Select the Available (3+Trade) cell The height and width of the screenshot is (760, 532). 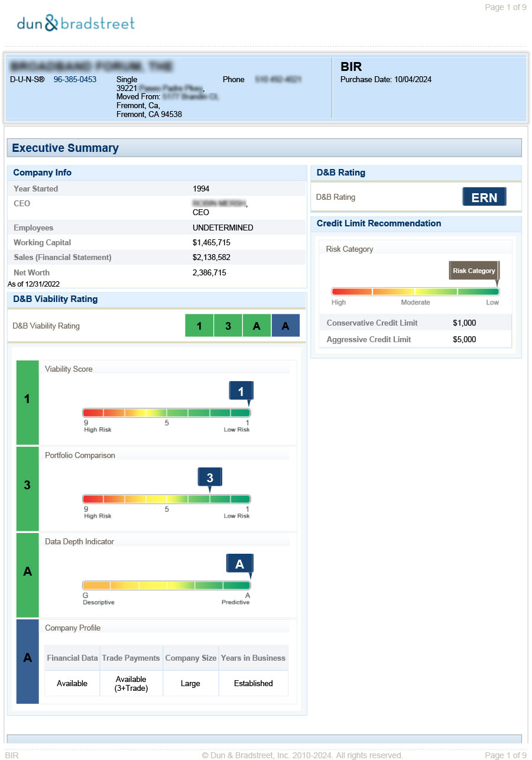(x=131, y=684)
